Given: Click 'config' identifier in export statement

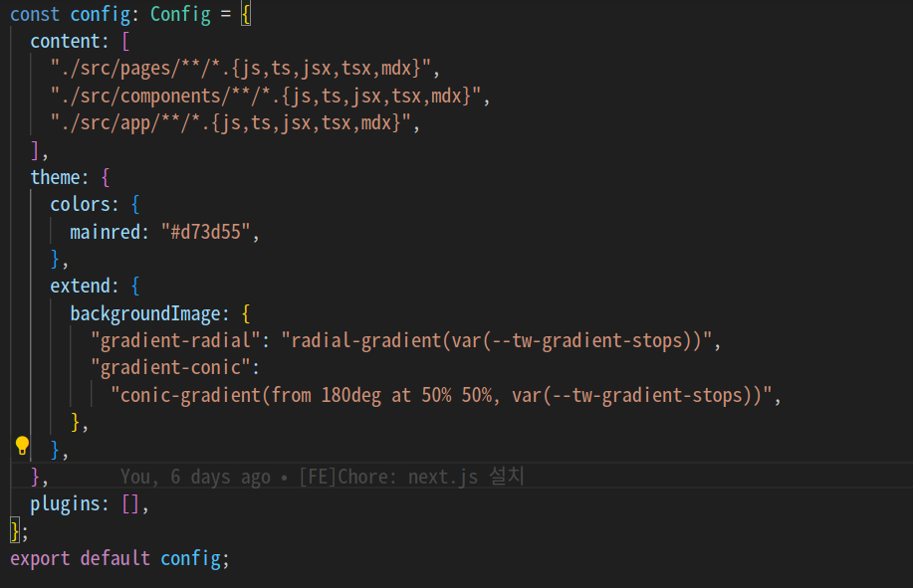Looking at the screenshot, I should tap(190, 559).
